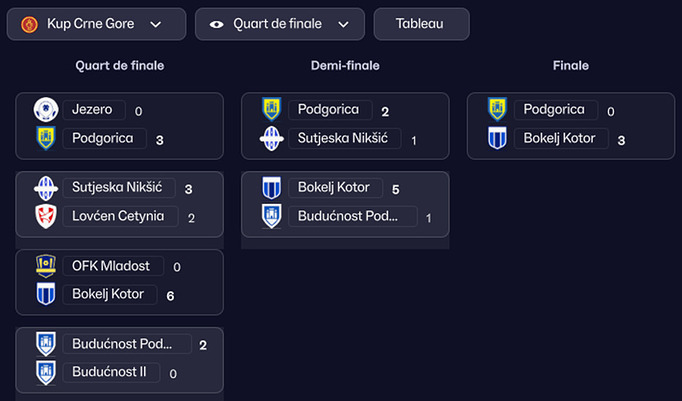The height and width of the screenshot is (401, 682).
Task: Click the Jezero club crest icon
Action: pos(44,110)
